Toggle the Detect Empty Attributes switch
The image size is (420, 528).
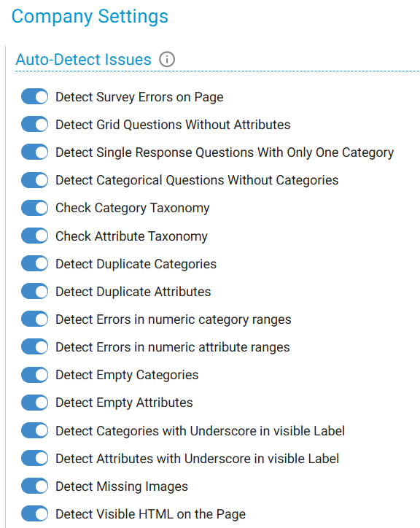pyautogui.click(x=35, y=403)
